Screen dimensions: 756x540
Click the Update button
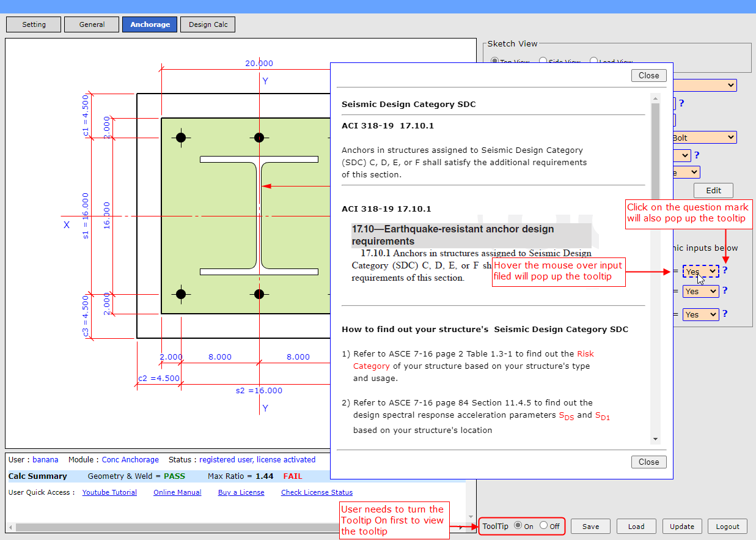point(681,527)
